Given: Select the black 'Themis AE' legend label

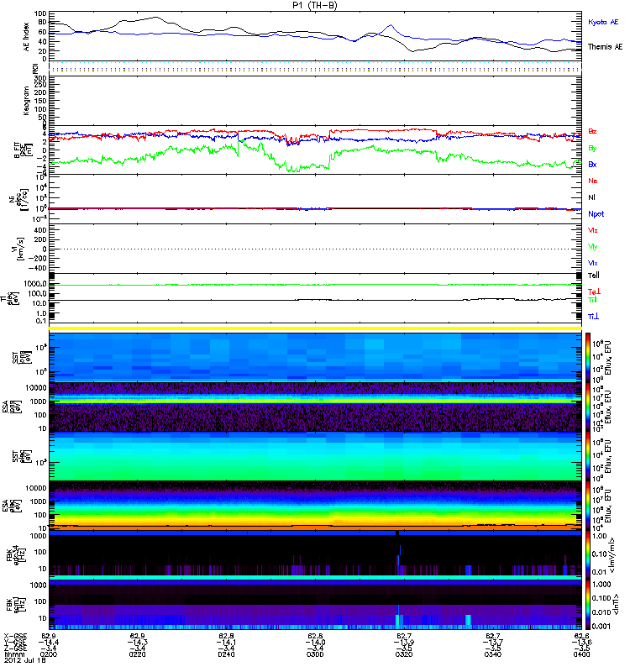Looking at the screenshot, I should (605, 47).
